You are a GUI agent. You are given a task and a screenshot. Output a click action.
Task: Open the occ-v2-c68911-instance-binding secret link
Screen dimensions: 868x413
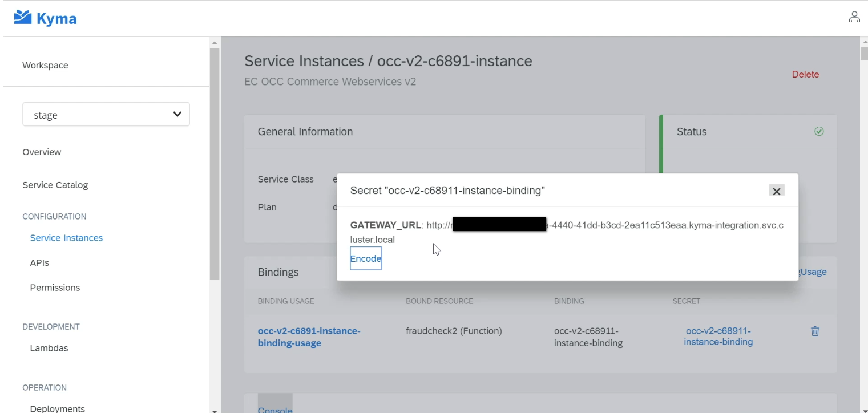(x=718, y=337)
